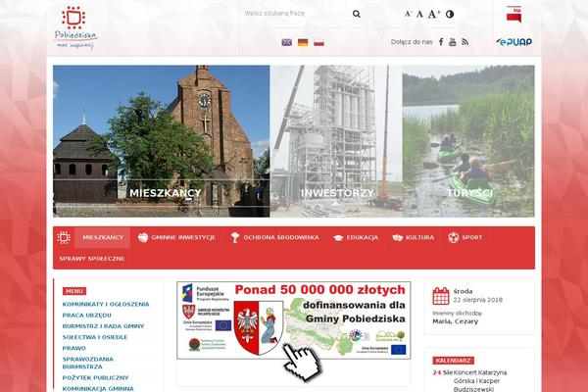Click the Pobiedziska logo in the header
Screen dimensions: 588x392
click(x=76, y=27)
